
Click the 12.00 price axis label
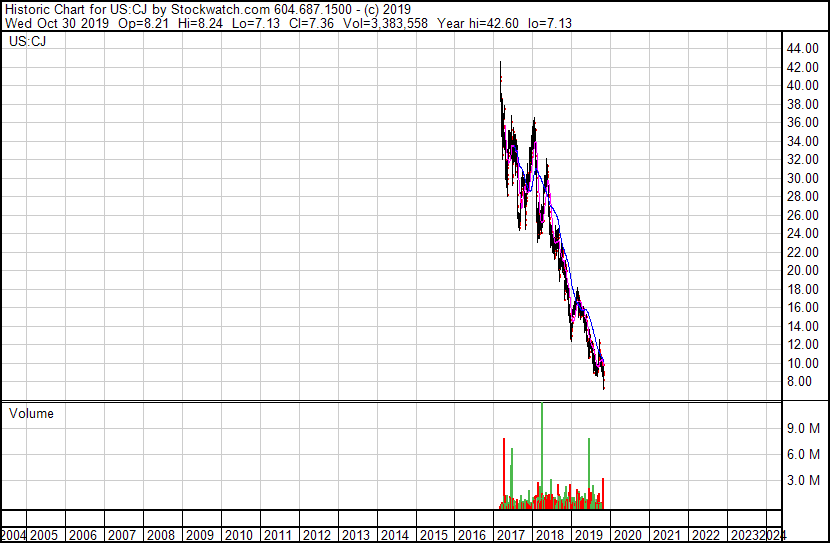pos(802,345)
